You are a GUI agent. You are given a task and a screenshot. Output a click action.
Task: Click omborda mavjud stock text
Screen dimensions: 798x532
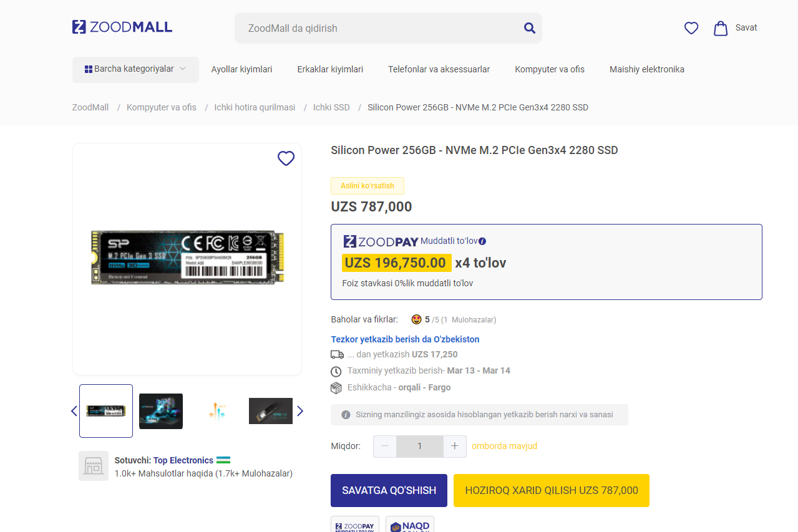click(504, 446)
